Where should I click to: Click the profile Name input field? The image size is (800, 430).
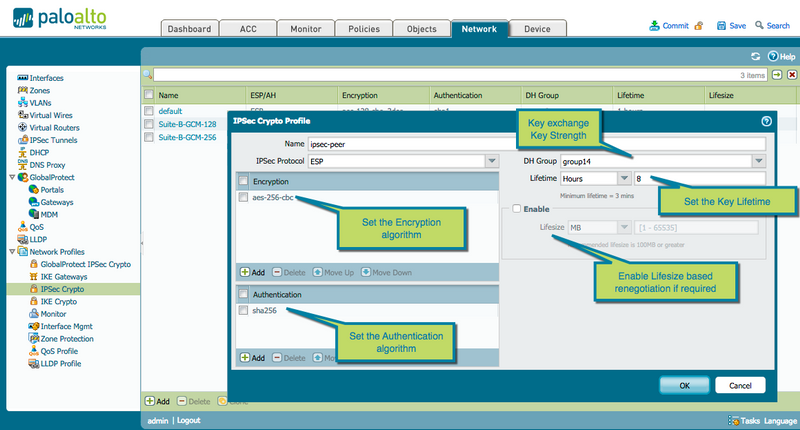tap(537, 144)
